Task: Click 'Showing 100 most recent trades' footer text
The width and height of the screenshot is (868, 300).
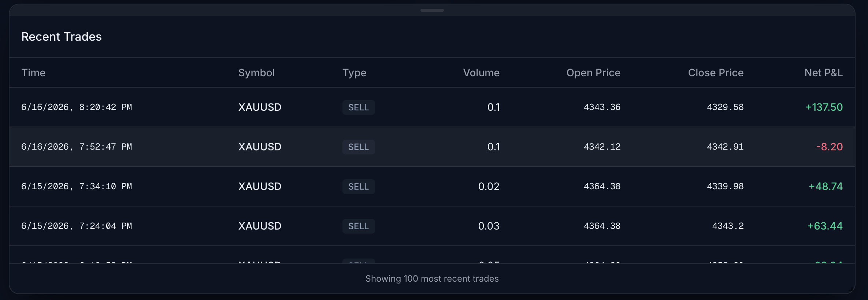Action: 432,279
